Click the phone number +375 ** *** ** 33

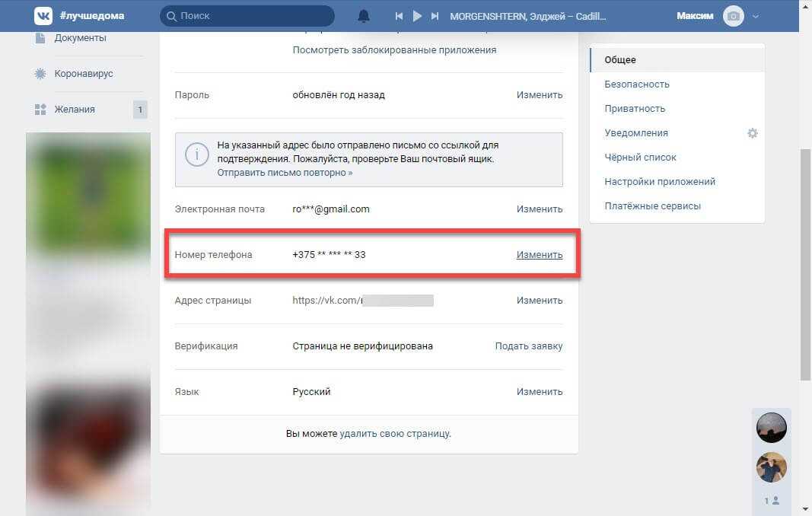(x=329, y=254)
